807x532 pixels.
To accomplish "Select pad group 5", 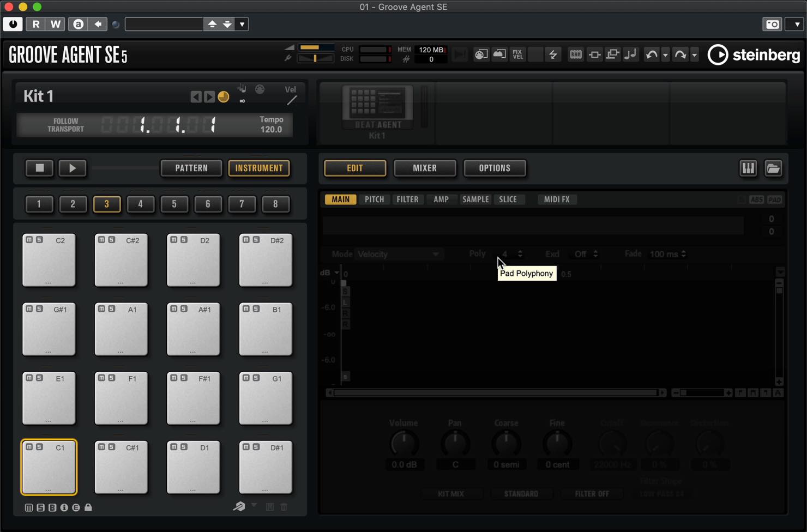I will [x=174, y=204].
